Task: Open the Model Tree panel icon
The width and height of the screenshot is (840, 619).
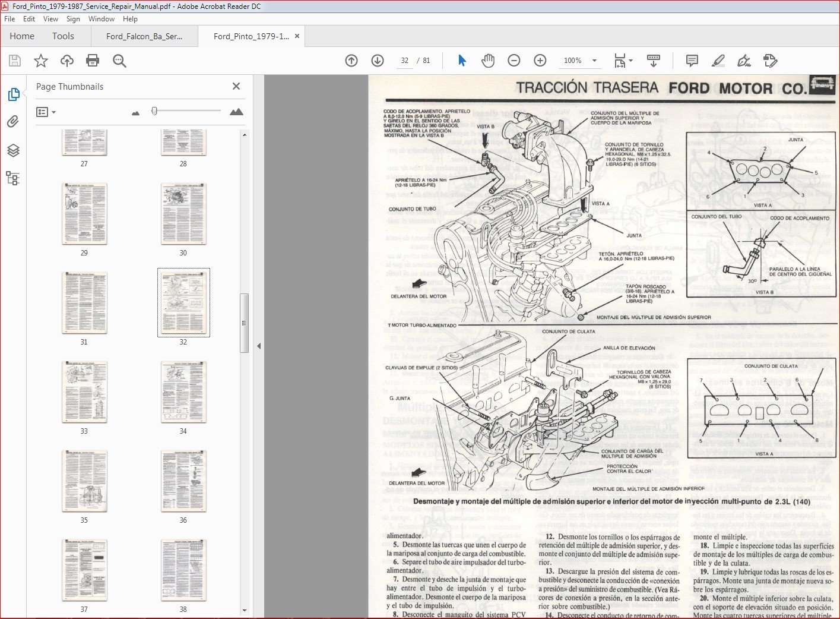Action: coord(13,178)
